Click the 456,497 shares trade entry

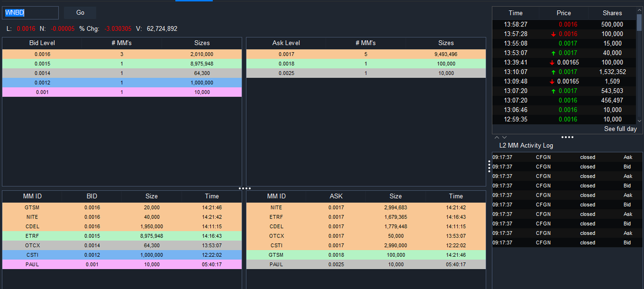pos(612,100)
